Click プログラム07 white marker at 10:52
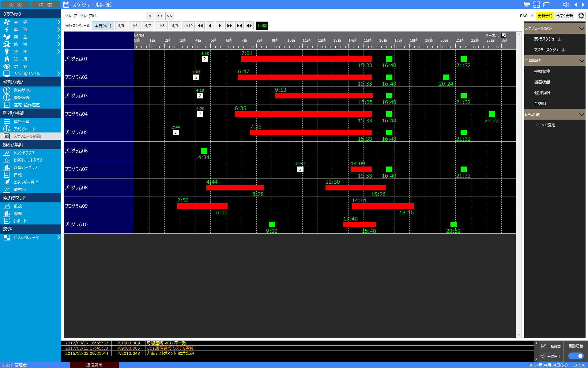This screenshot has height=368, width=588. [300, 169]
